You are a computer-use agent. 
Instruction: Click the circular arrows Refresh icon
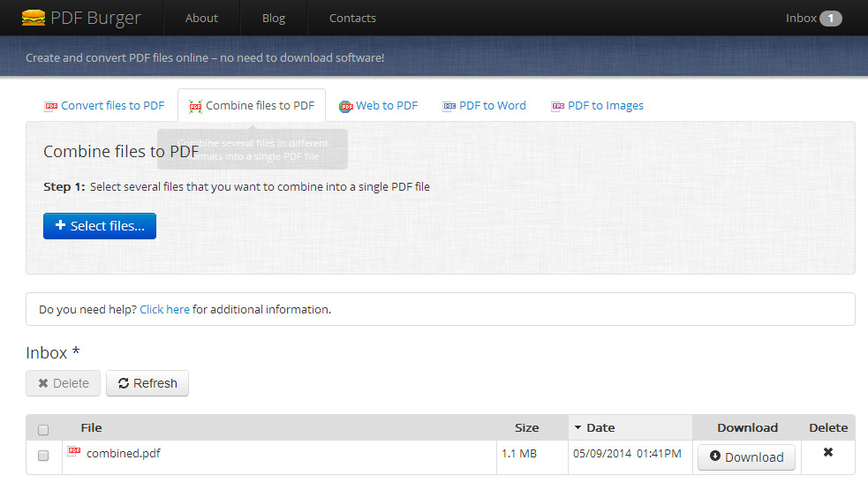point(124,383)
